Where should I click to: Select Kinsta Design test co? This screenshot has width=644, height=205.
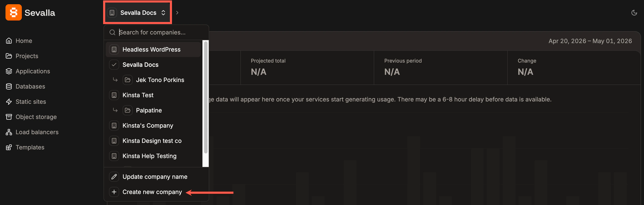[x=153, y=141]
